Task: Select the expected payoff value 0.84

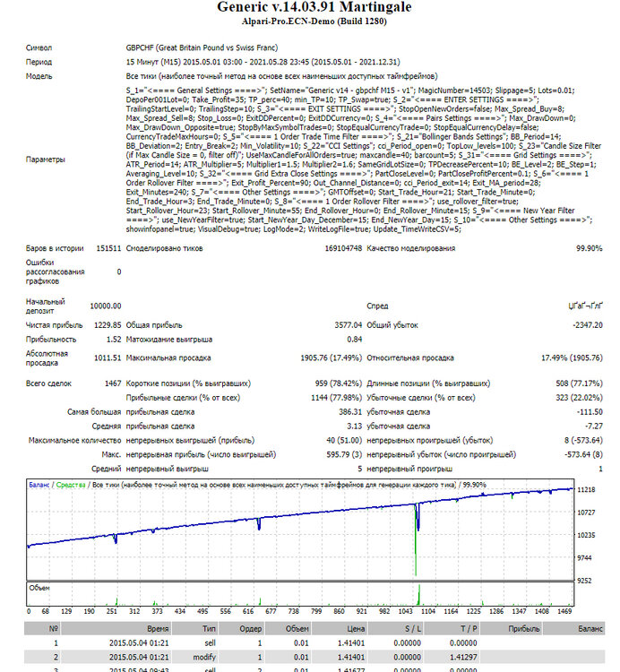Action: point(354,340)
